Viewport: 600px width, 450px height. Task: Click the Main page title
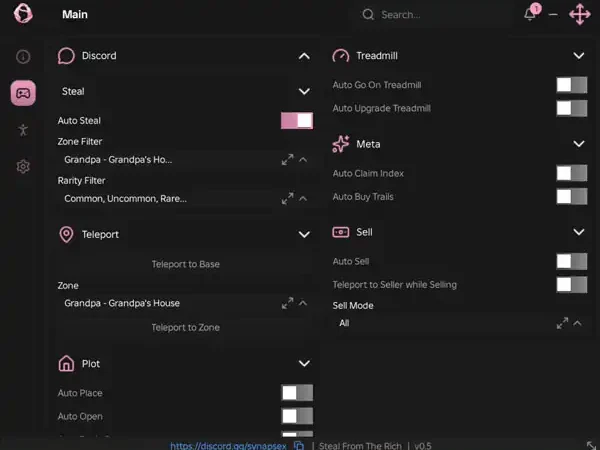75,15
